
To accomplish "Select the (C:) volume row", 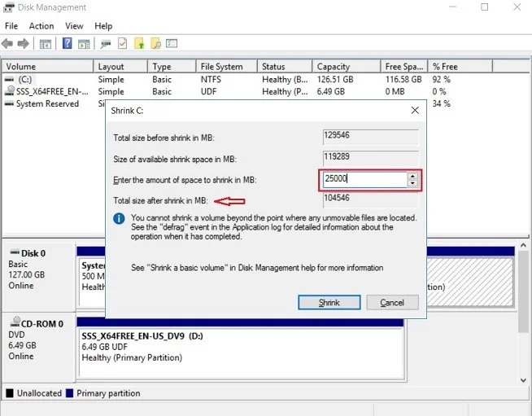I will [24, 80].
